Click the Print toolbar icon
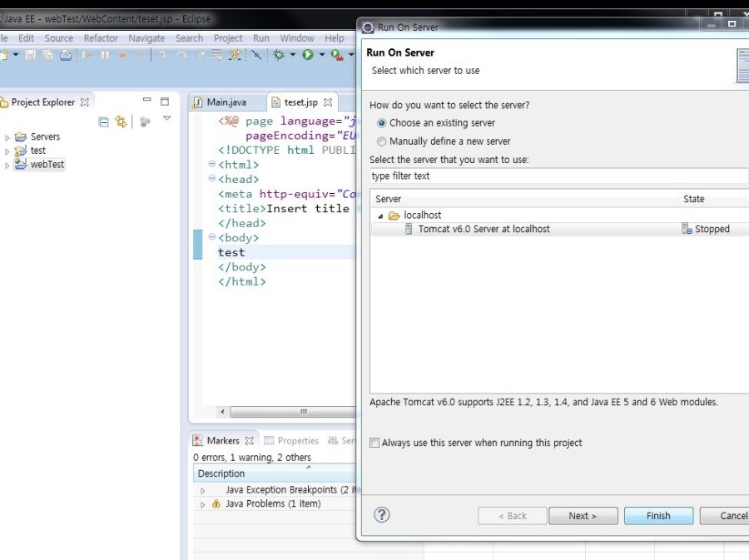This screenshot has height=560, width=749. pyautogui.click(x=66, y=55)
